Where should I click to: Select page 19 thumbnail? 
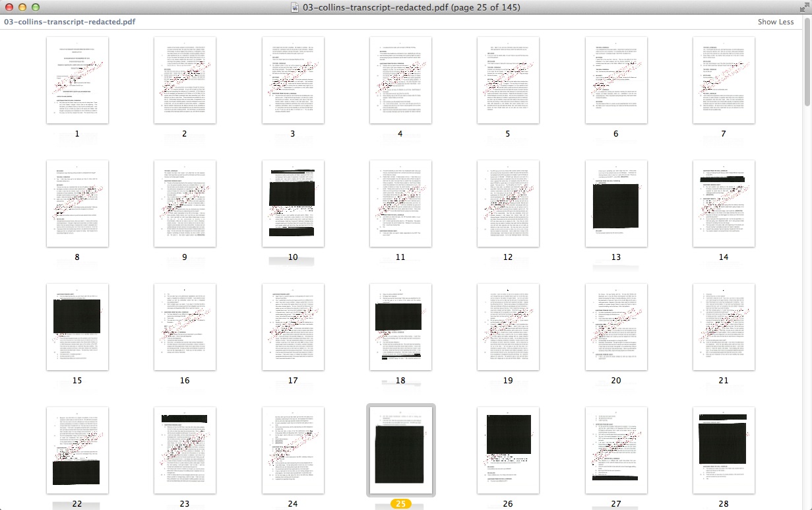click(x=508, y=327)
